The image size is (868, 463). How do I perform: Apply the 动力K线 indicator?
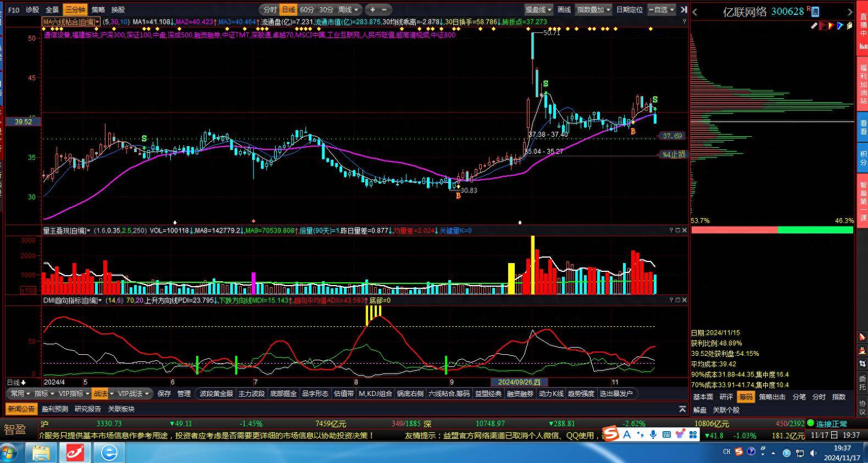pyautogui.click(x=551, y=393)
